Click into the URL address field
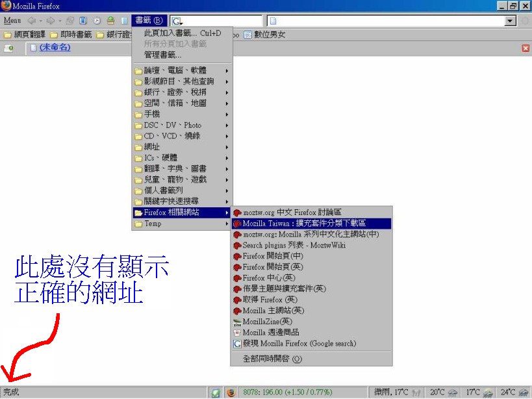Viewport: 532px width, 399px height. tap(390, 21)
